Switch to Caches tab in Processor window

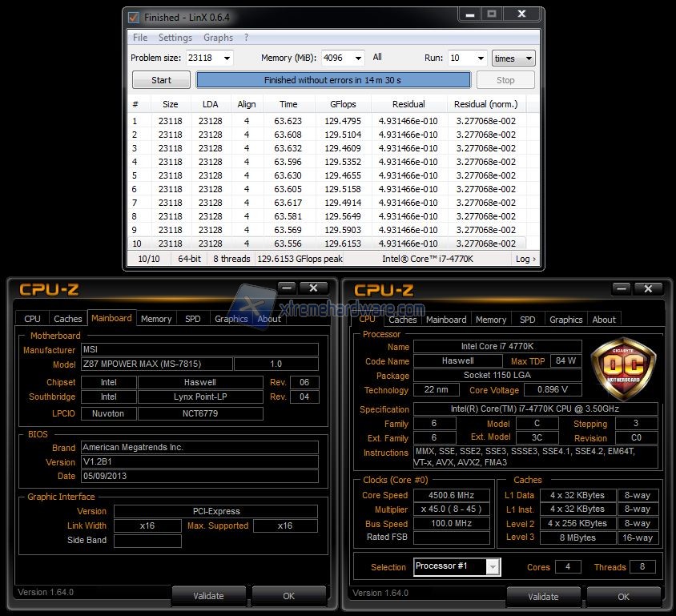pyautogui.click(x=403, y=320)
